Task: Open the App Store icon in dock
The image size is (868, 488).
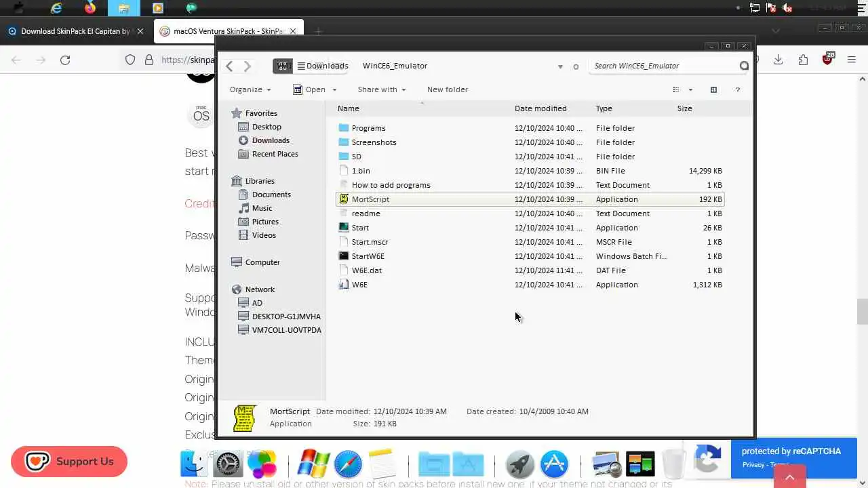Action: pyautogui.click(x=554, y=464)
